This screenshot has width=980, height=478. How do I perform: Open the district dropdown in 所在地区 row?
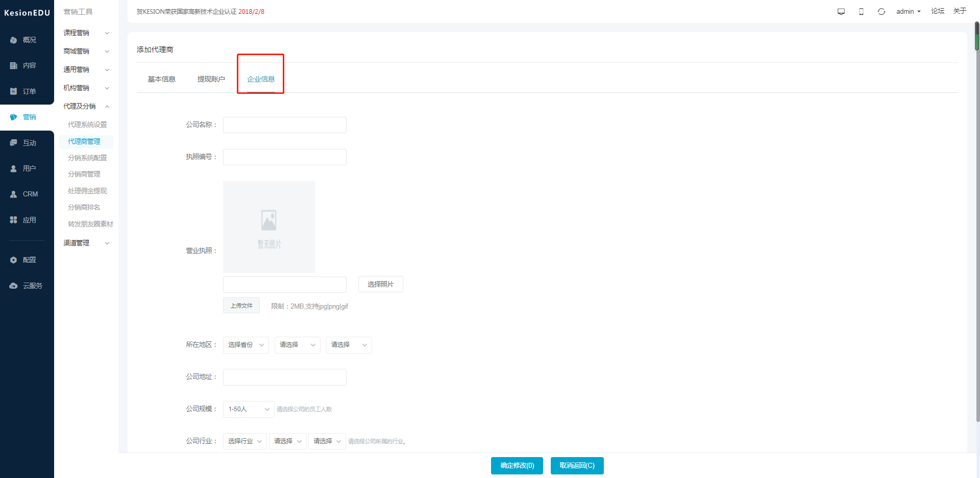[349, 345]
